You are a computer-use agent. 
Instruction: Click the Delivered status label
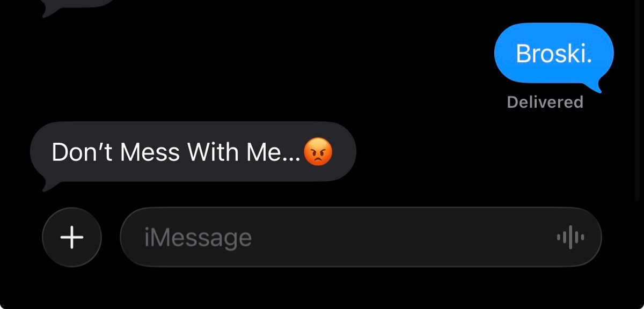tap(545, 102)
